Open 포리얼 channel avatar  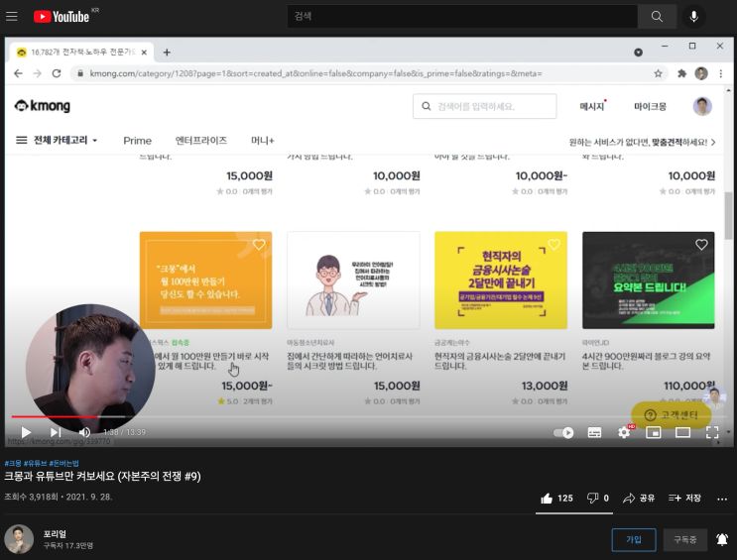pyautogui.click(x=19, y=539)
